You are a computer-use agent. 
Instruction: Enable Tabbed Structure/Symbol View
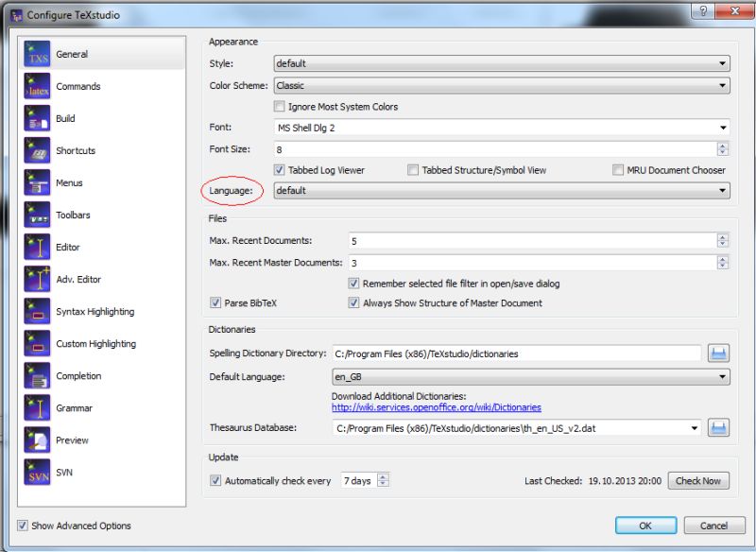pos(412,169)
